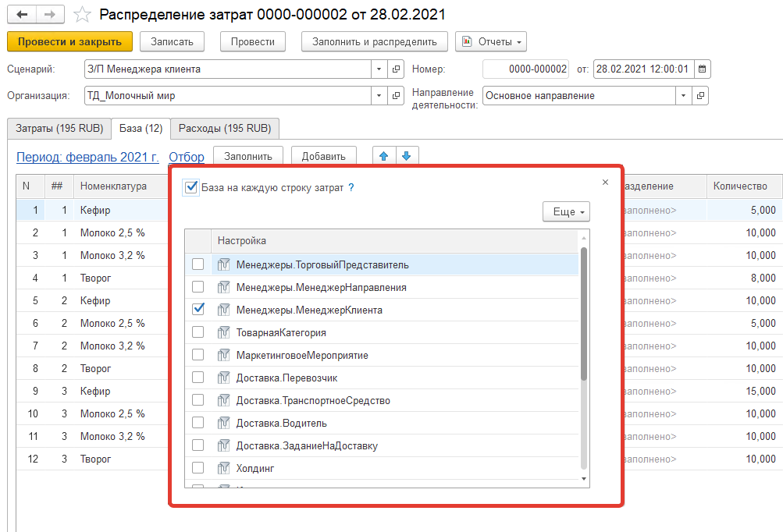Click the settings list vertical scrollbar

tap(584, 312)
